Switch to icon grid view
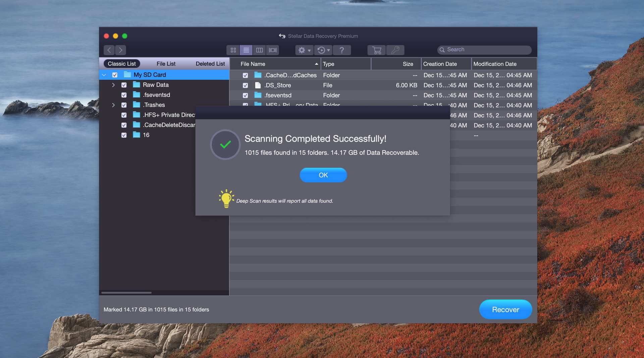This screenshot has height=358, width=644. 233,50
